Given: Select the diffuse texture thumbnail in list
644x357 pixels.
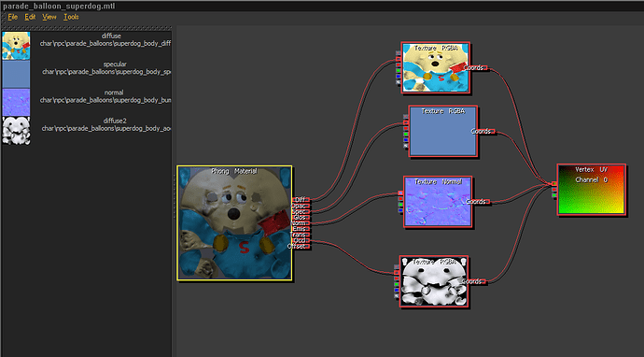Looking at the screenshot, I should [x=16, y=46].
